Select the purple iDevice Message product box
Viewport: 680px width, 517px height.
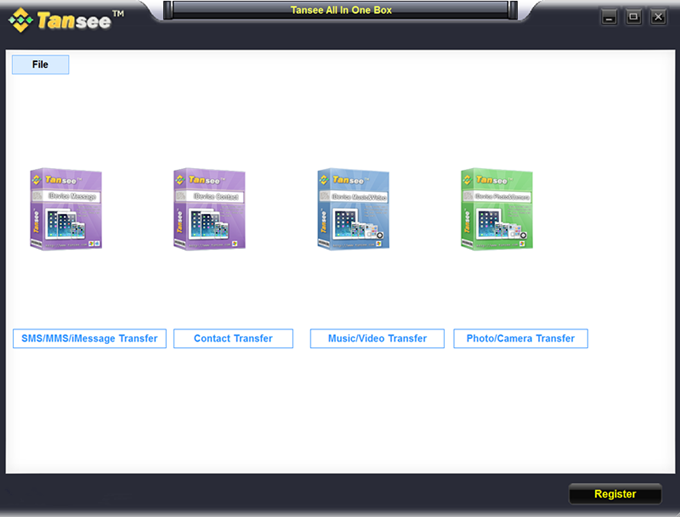[66, 209]
